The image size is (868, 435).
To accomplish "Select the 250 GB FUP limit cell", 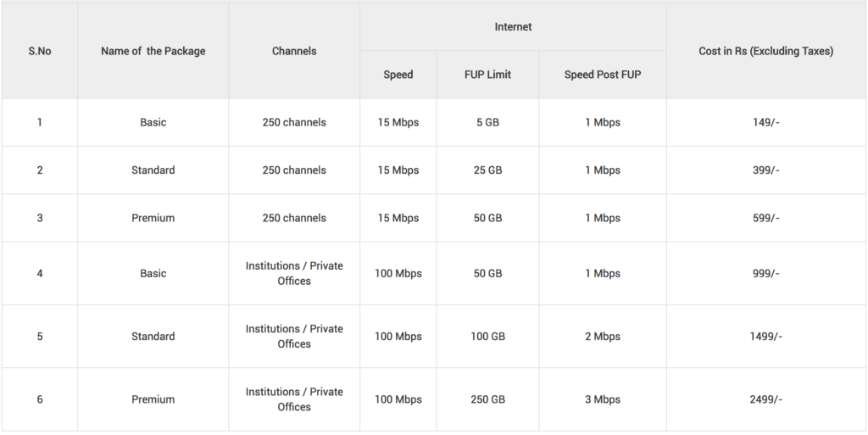I will pos(487,399).
